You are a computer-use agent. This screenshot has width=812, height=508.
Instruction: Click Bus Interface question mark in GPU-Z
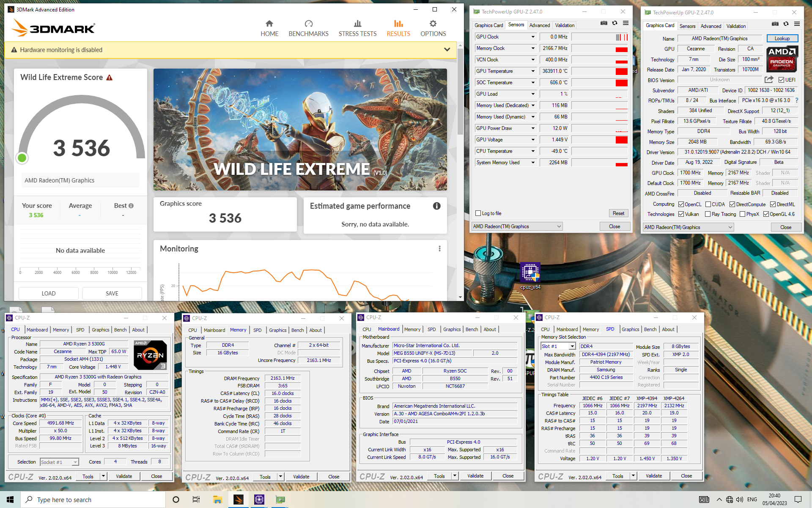click(797, 100)
